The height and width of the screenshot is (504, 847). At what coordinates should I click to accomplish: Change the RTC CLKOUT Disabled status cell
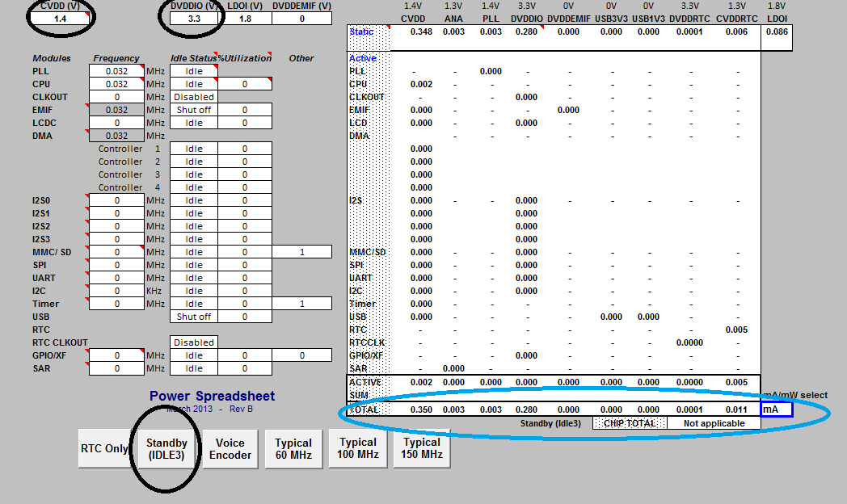point(194,342)
